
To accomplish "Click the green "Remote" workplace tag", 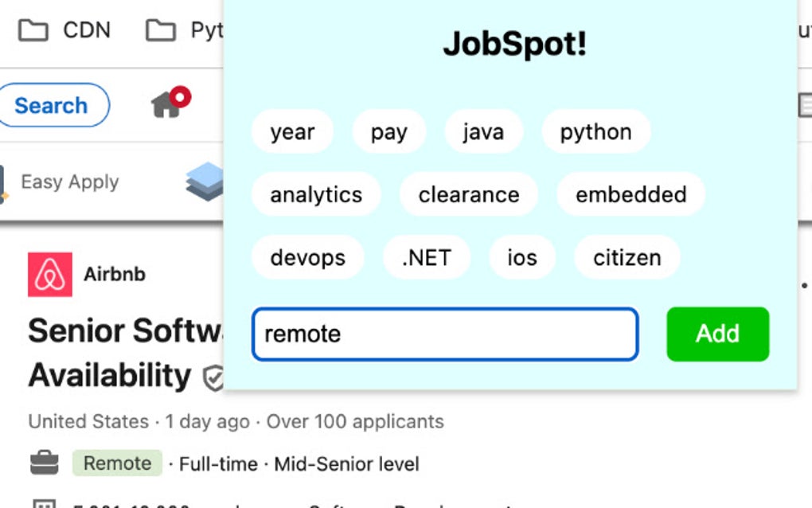I will pyautogui.click(x=116, y=463).
